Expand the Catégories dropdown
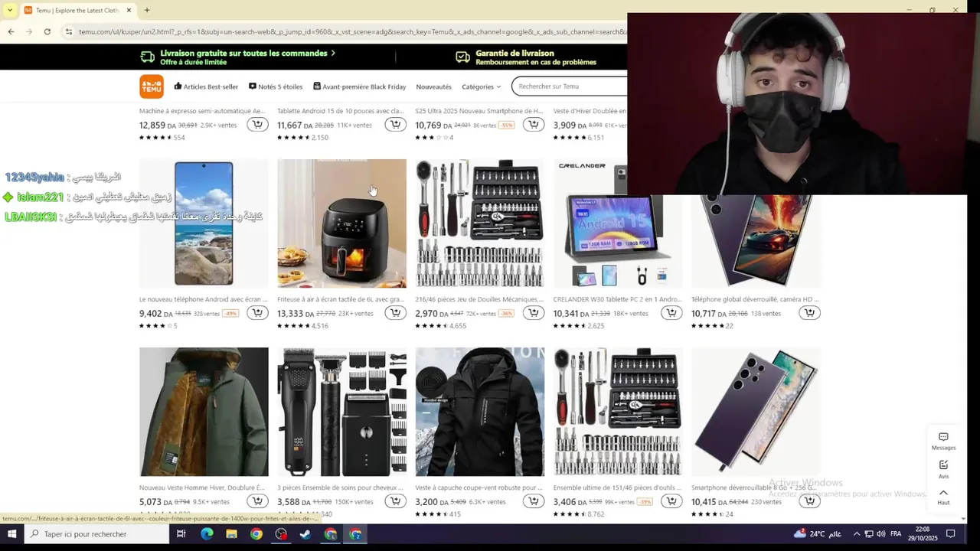 481,86
